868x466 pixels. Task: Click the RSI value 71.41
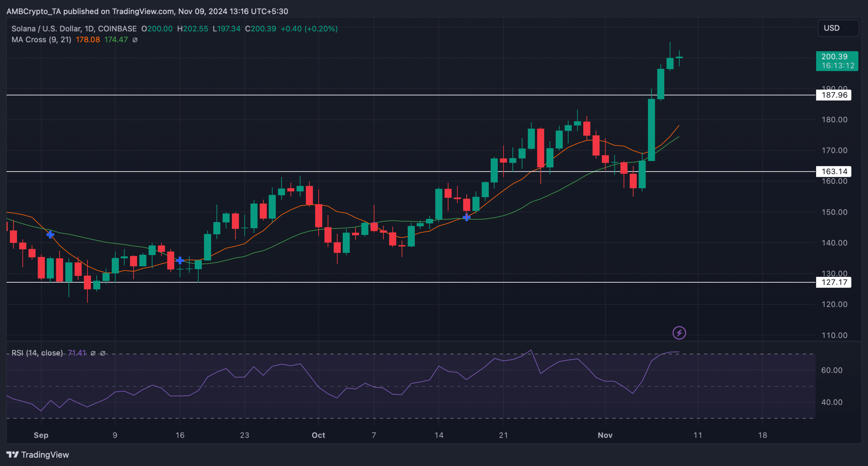click(x=77, y=353)
